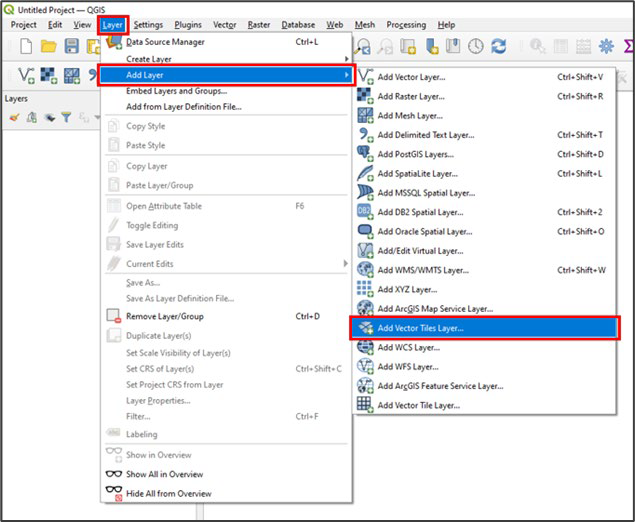Click the Show Bookmarks toolbar icon
Viewport: 635px width, 522px height.
[453, 46]
